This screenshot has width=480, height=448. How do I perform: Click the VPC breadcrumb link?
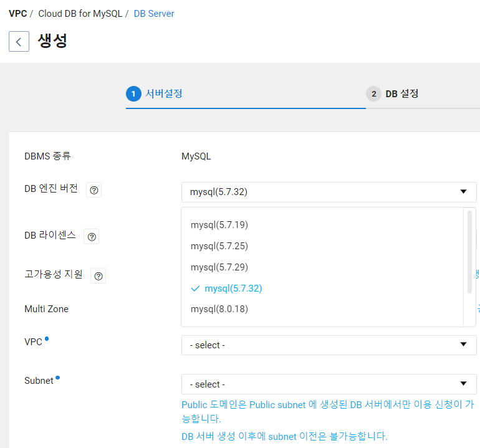click(17, 14)
